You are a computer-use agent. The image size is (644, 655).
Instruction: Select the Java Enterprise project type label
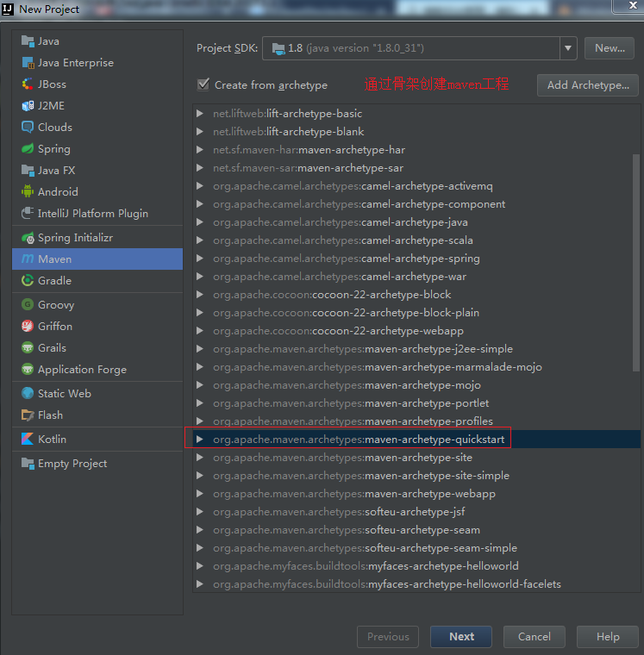click(76, 63)
